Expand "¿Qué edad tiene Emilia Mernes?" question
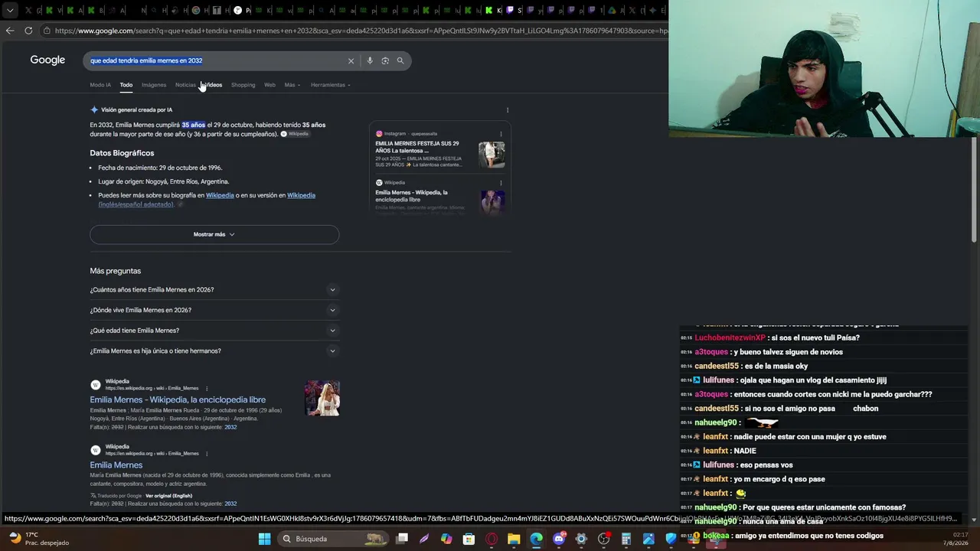Viewport: 980px width, 551px height. tap(214, 331)
